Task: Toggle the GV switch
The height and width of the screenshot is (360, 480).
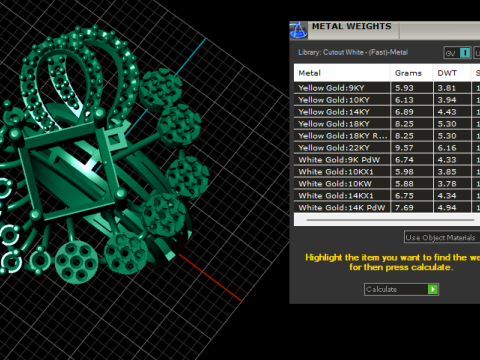Action: pyautogui.click(x=457, y=53)
